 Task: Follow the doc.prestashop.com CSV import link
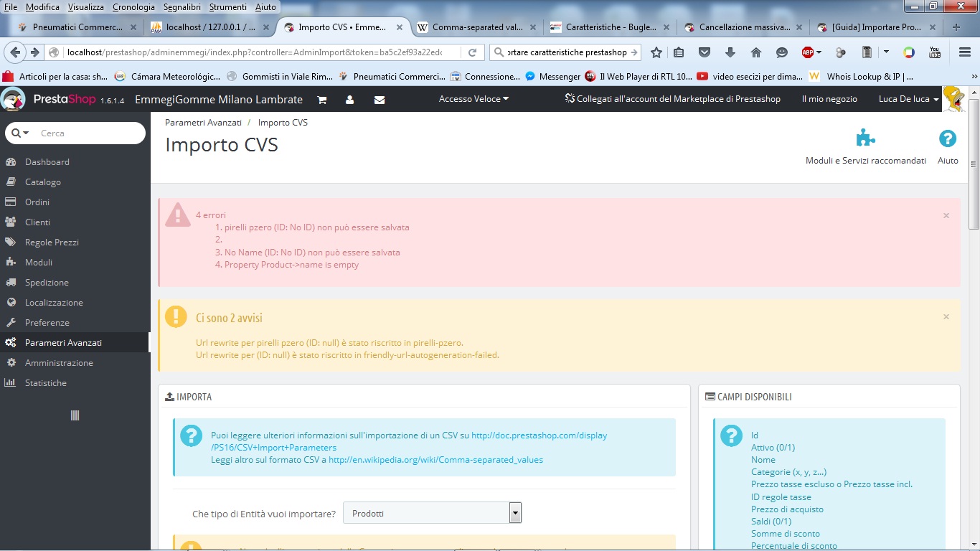click(409, 441)
